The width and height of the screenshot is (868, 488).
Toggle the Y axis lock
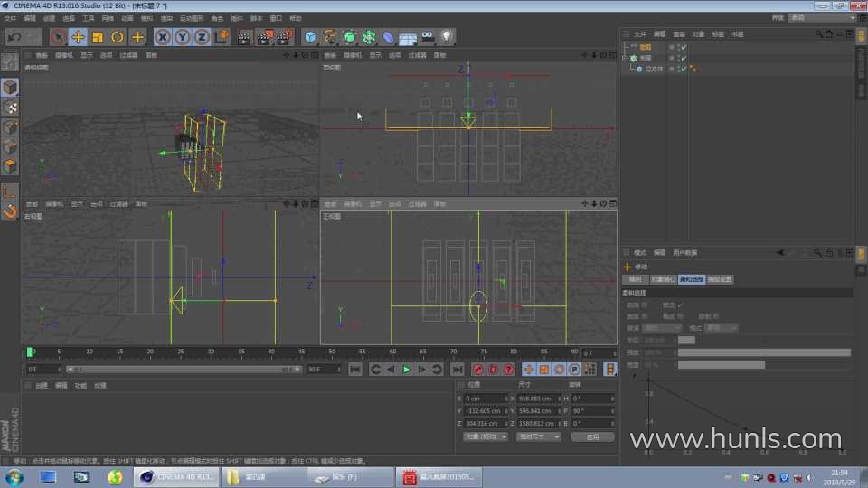182,37
